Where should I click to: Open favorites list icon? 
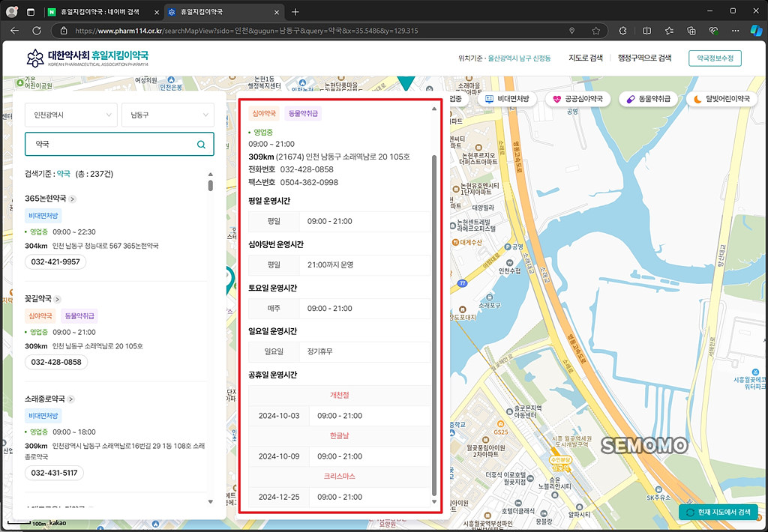(x=669, y=30)
